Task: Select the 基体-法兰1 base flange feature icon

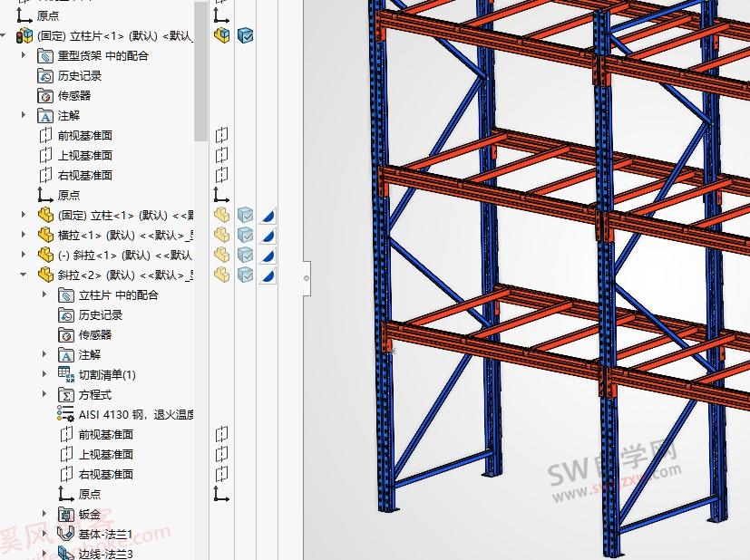Action: [64, 534]
